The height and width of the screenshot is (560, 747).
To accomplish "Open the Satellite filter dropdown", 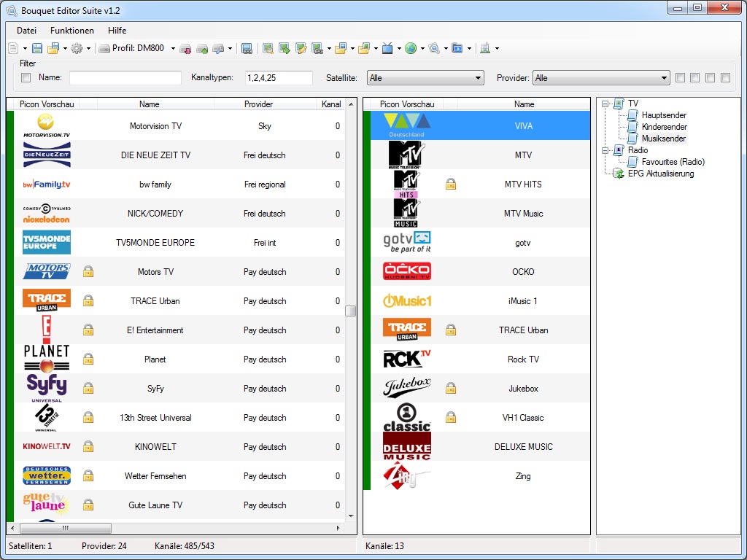I will [x=425, y=78].
